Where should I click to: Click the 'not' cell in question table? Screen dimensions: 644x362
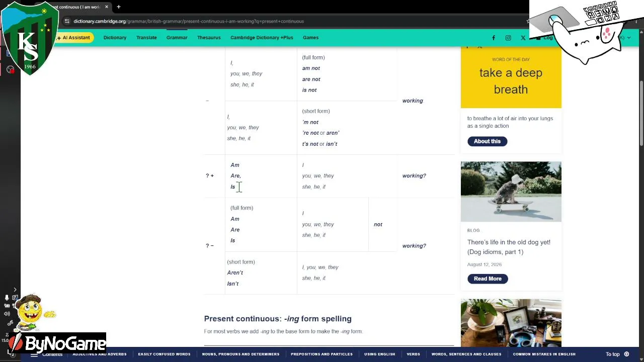[378, 225]
